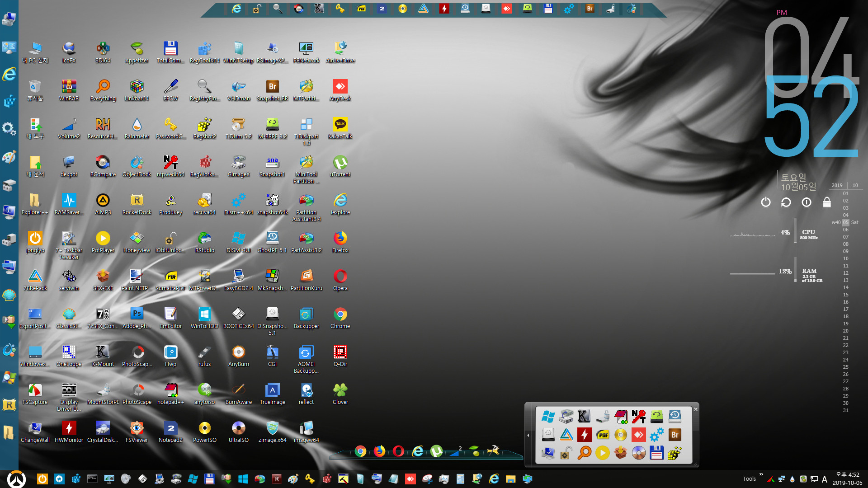
Task: Select day 05 in the Rainmeter calendar
Action: click(845, 222)
